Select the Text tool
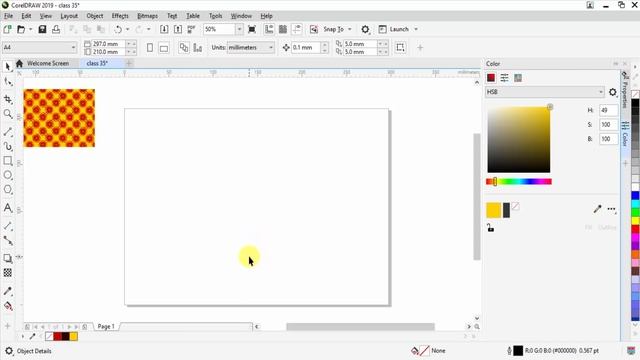The width and height of the screenshot is (640, 360). [x=8, y=208]
